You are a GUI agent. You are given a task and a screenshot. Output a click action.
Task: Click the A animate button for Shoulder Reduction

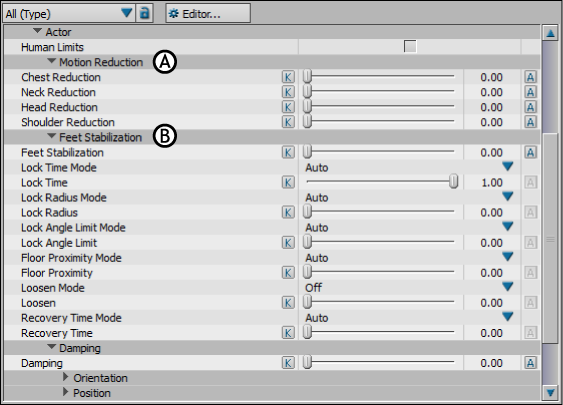pos(530,122)
